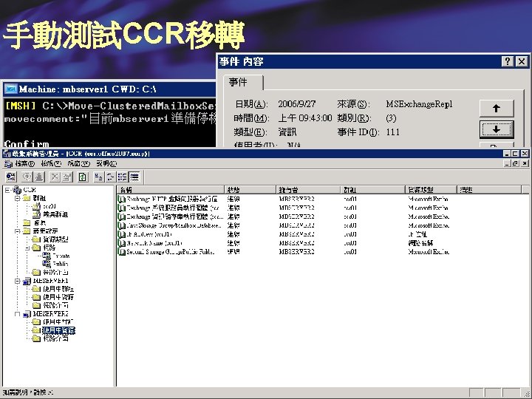
Task: Collapse the MBSERVER1 node in tree
Action: (x=17, y=281)
